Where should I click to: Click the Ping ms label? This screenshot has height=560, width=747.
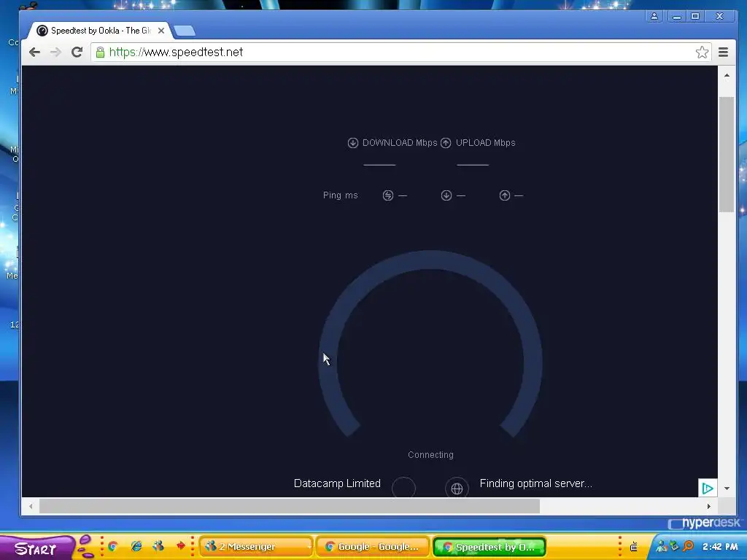(340, 195)
